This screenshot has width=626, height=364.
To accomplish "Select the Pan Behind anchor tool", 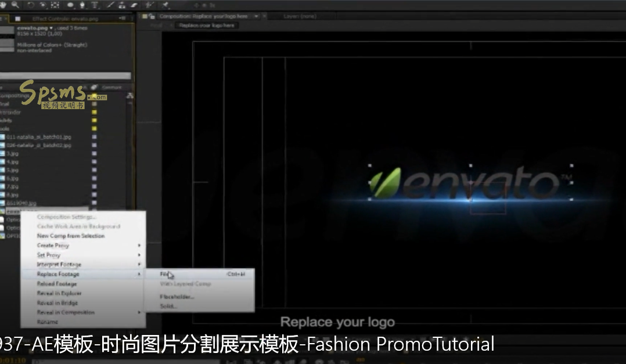I will [x=55, y=5].
